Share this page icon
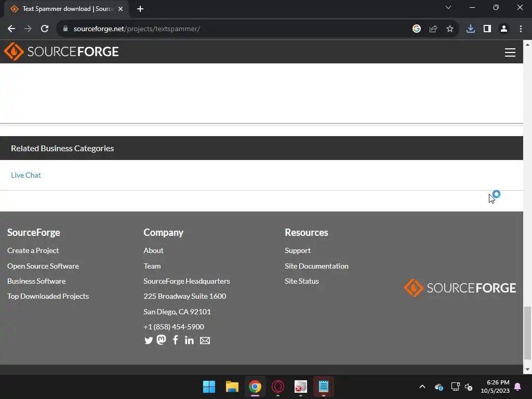The height and width of the screenshot is (399, 532). [x=433, y=29]
